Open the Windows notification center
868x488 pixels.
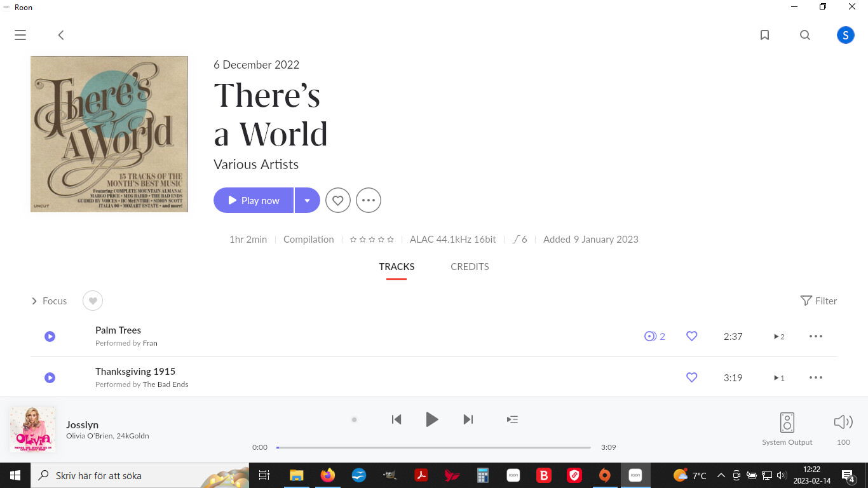pyautogui.click(x=848, y=475)
